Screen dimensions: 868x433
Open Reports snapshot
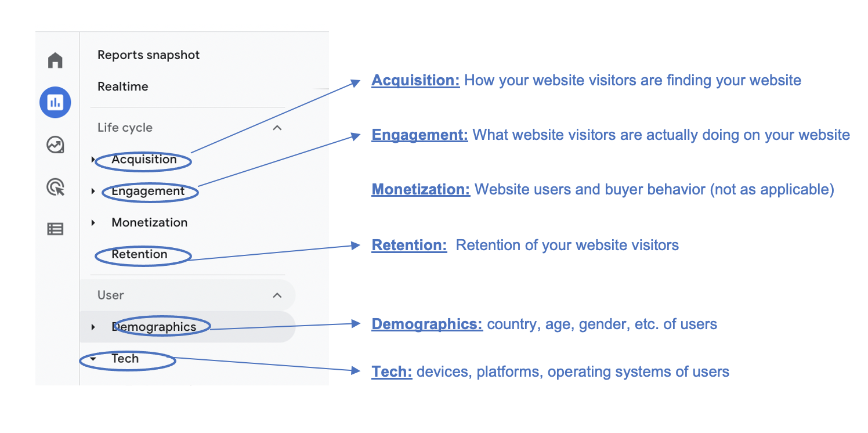149,55
